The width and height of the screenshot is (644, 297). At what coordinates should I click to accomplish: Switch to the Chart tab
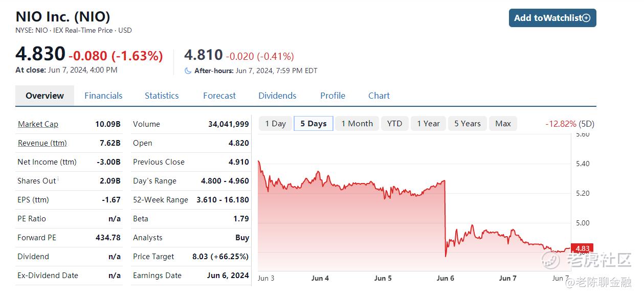(379, 96)
